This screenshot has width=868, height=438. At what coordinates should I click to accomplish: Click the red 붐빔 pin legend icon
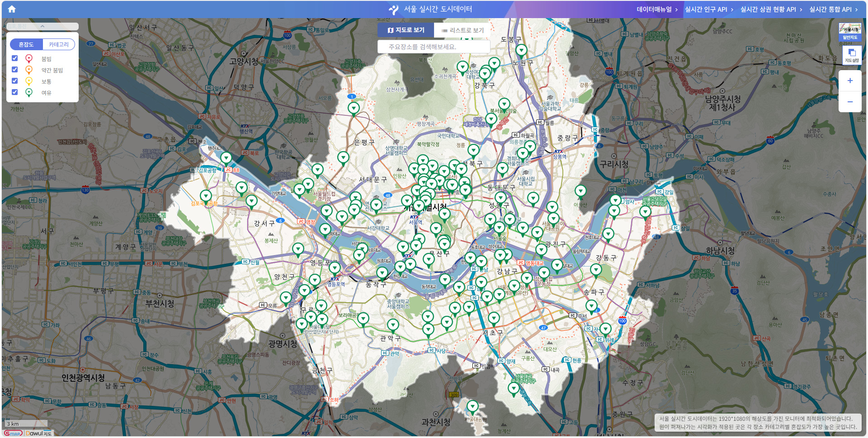click(29, 58)
